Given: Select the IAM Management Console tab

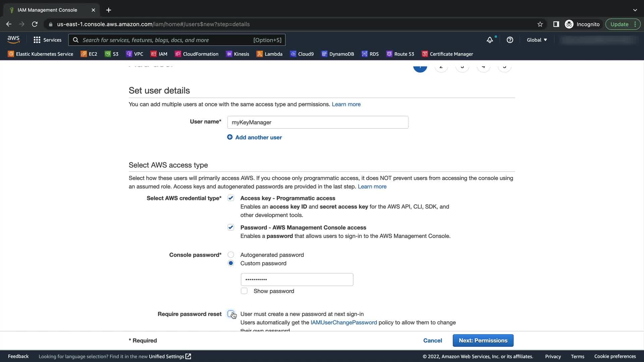Looking at the screenshot, I should tap(47, 10).
